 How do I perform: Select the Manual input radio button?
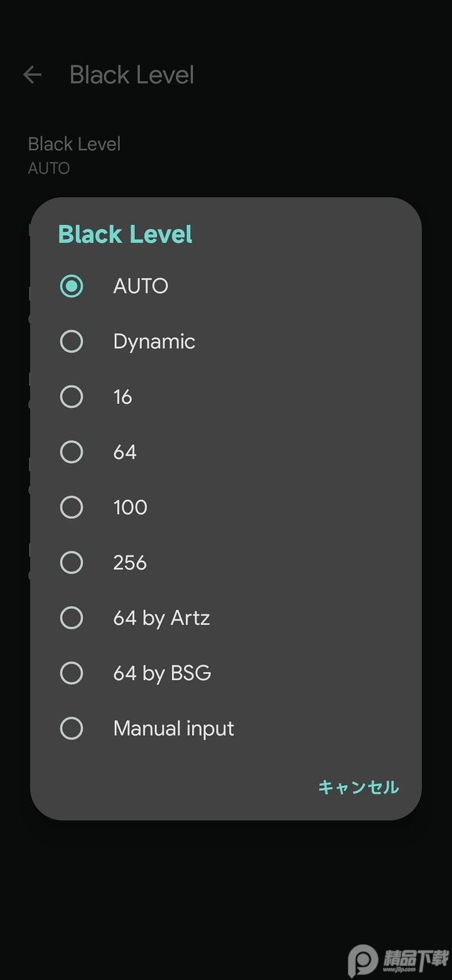pyautogui.click(x=72, y=729)
